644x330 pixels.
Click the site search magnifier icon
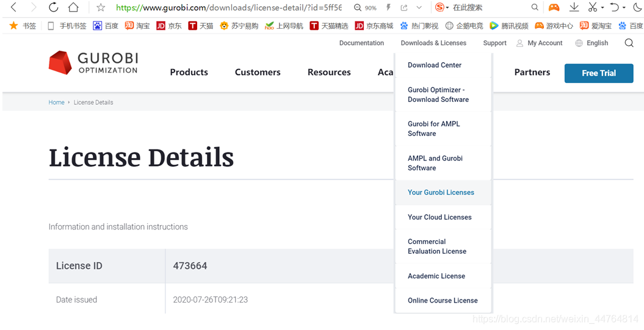(629, 43)
